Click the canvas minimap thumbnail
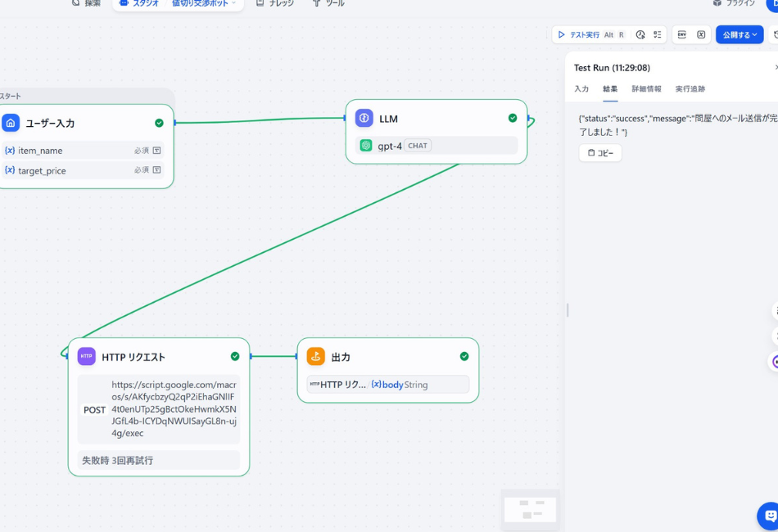Viewport: 778px width, 532px height. coord(530,509)
